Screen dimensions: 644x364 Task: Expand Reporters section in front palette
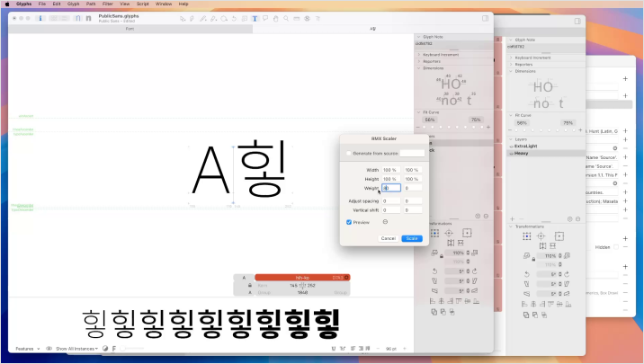click(419, 61)
